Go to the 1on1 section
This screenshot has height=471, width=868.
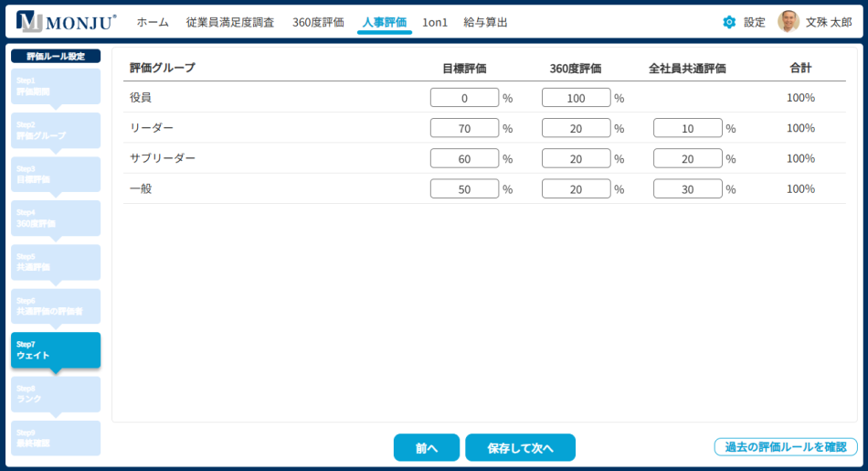435,22
